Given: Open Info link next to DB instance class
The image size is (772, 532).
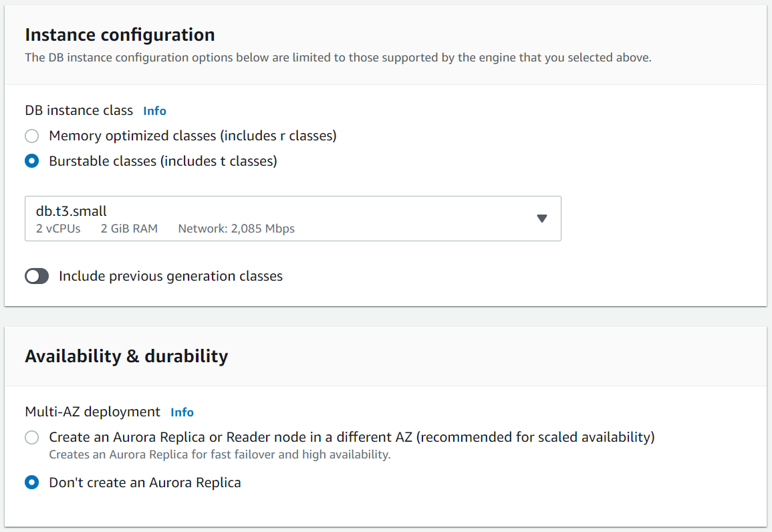Looking at the screenshot, I should tap(154, 111).
